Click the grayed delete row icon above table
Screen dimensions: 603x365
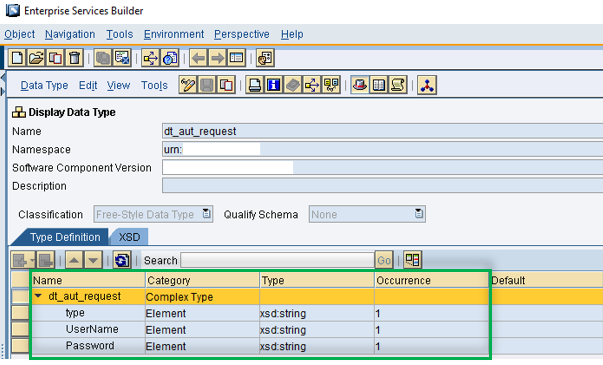[x=46, y=260]
